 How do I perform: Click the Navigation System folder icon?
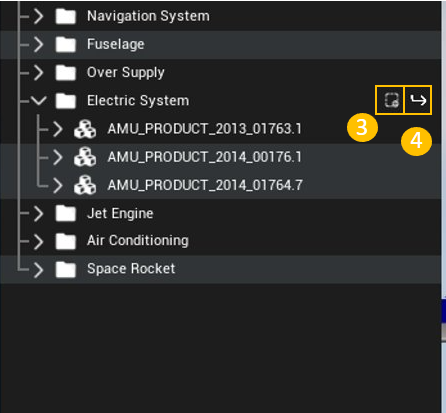coord(66,16)
